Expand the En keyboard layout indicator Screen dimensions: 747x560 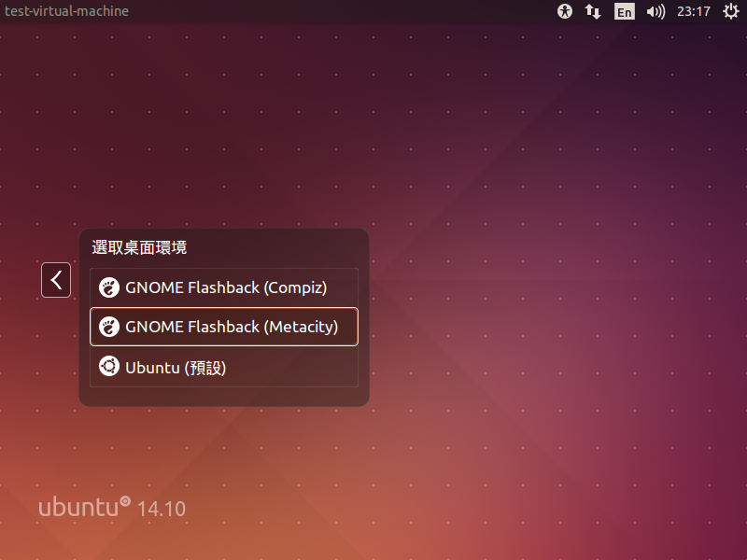pyautogui.click(x=624, y=11)
